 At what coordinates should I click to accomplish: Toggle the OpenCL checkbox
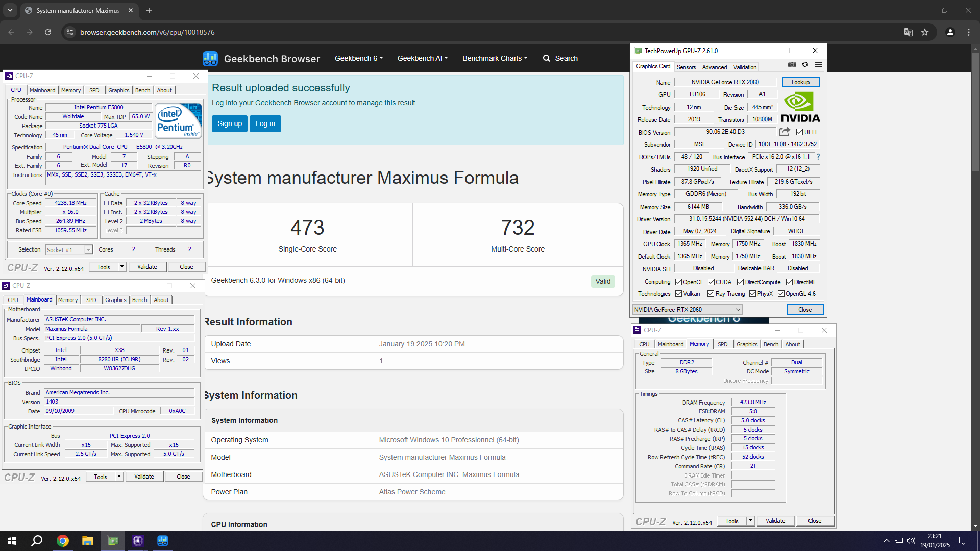[678, 282]
